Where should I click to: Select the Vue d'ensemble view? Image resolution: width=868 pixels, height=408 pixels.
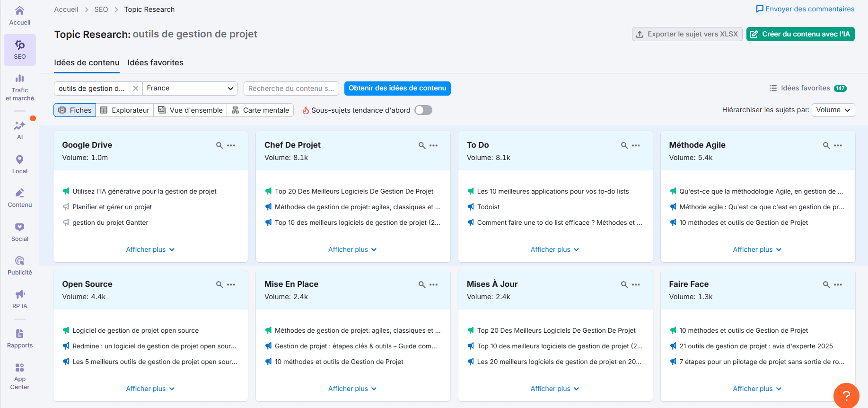point(190,110)
